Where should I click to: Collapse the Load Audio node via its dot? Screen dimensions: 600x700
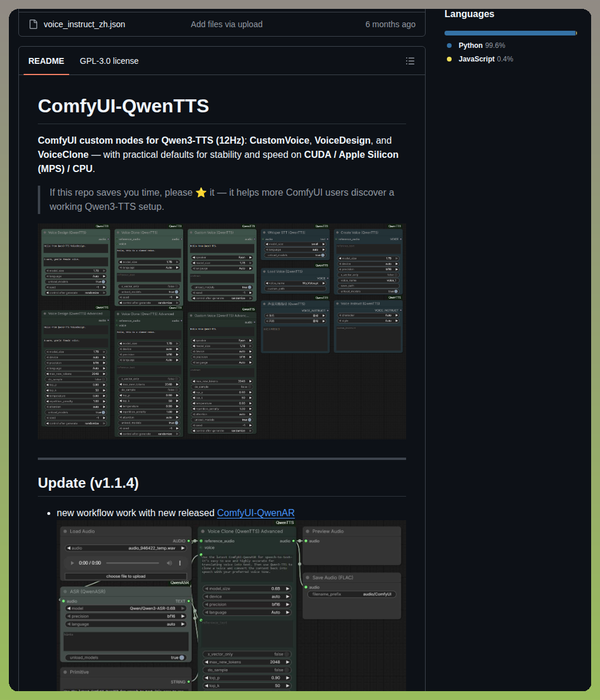pyautogui.click(x=65, y=532)
